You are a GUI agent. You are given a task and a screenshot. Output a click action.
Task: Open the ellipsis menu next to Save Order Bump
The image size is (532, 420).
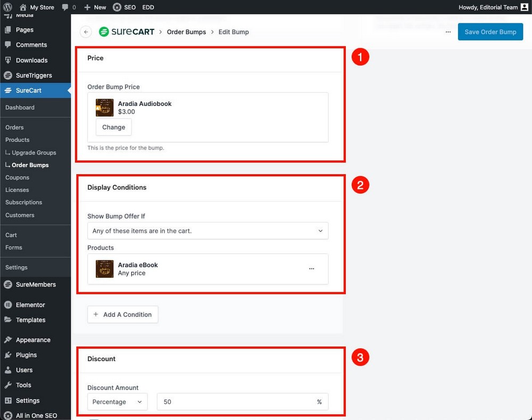[448, 32]
